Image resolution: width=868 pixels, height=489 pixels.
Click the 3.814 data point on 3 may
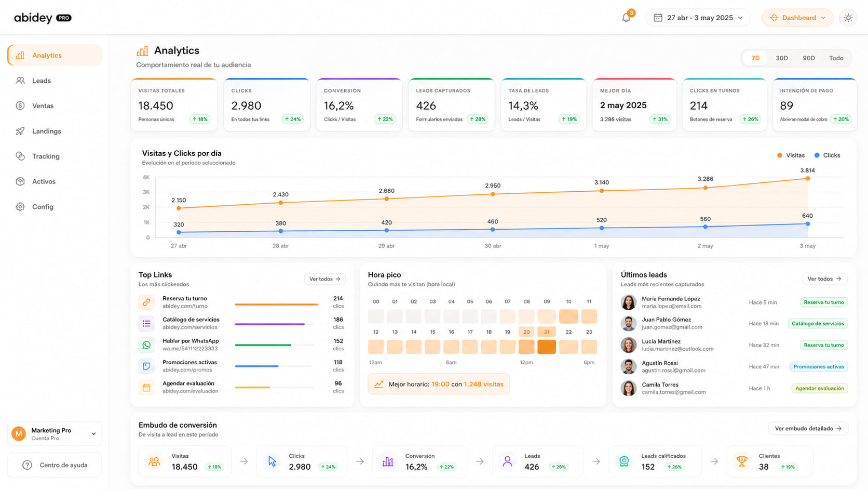click(808, 178)
